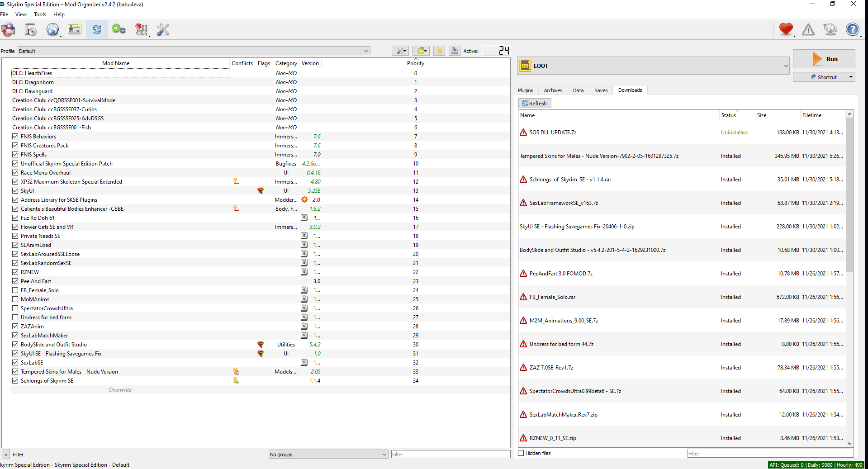Uncheck Unofficial Skyrim Special Edition Patch
The image size is (868, 469).
15,163
